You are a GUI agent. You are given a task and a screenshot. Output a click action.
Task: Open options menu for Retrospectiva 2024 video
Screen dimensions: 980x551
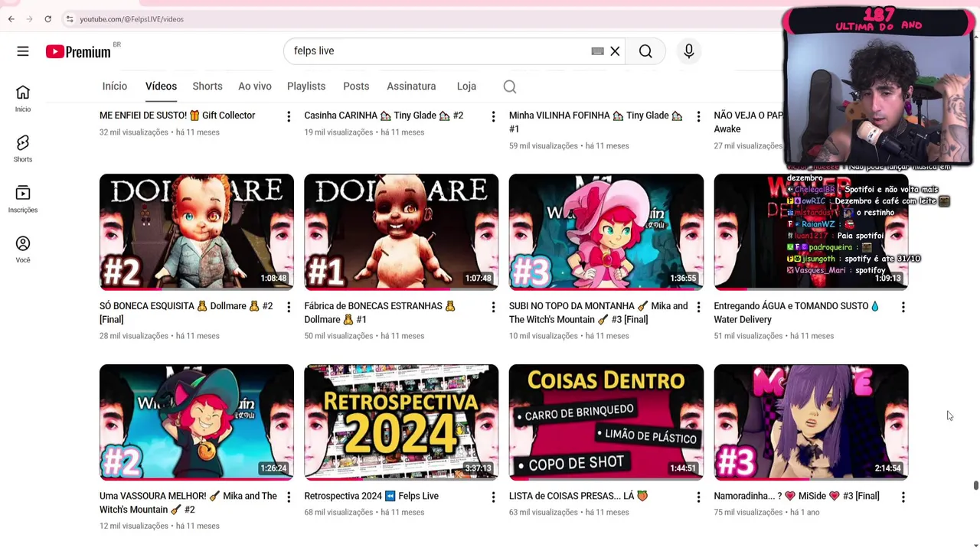coord(493,497)
